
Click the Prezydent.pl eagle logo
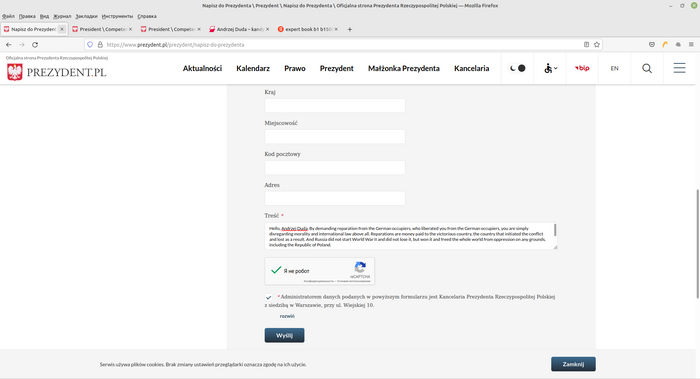point(15,72)
